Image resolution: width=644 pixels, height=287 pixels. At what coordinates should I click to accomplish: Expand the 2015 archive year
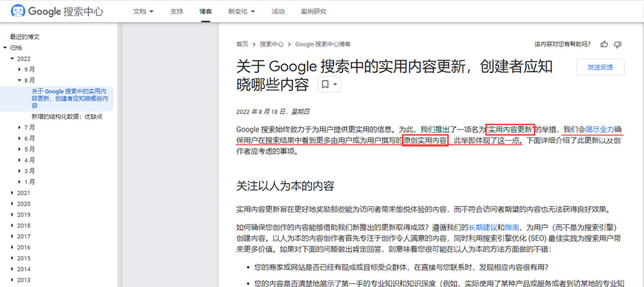pyautogui.click(x=12, y=258)
